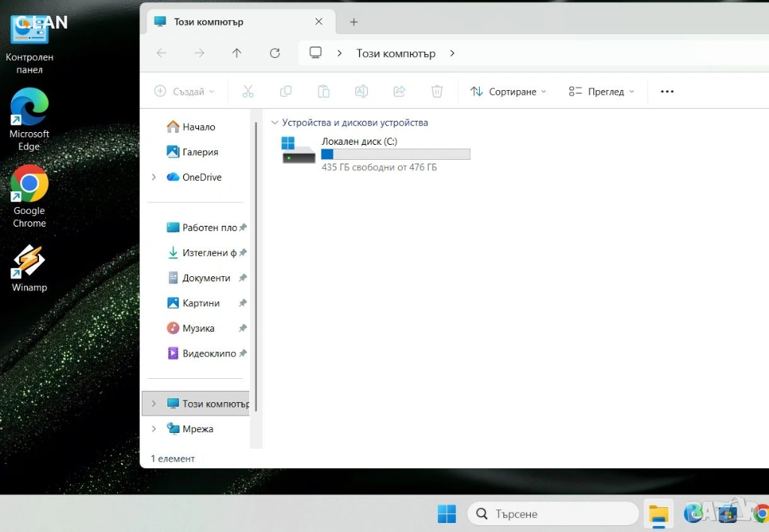This screenshot has width=769, height=532.
Task: Open the Създай new item button
Action: click(184, 92)
